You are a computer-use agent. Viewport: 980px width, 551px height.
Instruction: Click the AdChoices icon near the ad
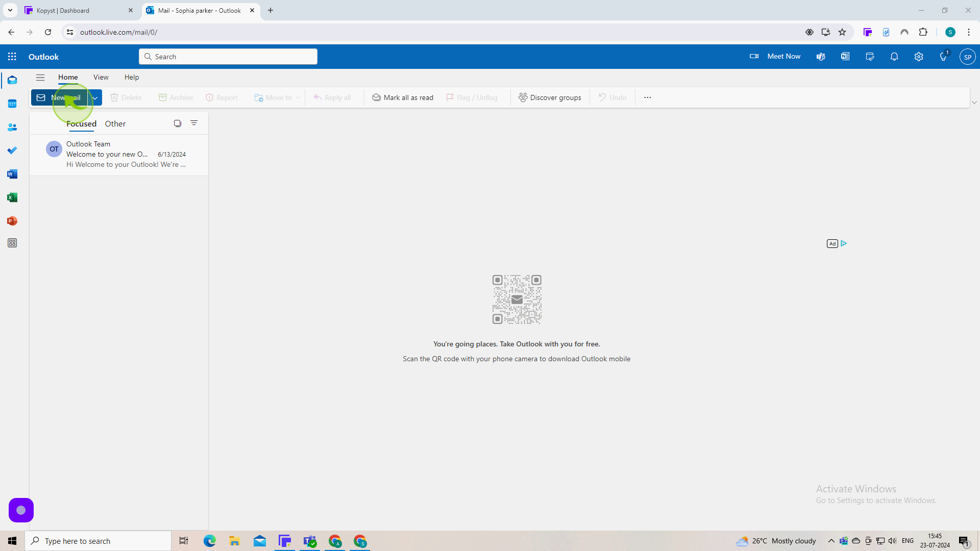pyautogui.click(x=844, y=243)
